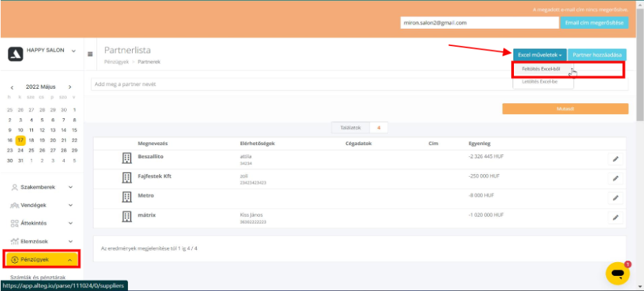This screenshot has width=644, height=291.
Task: Click the Partner hozzáadása button
Action: coord(598,54)
